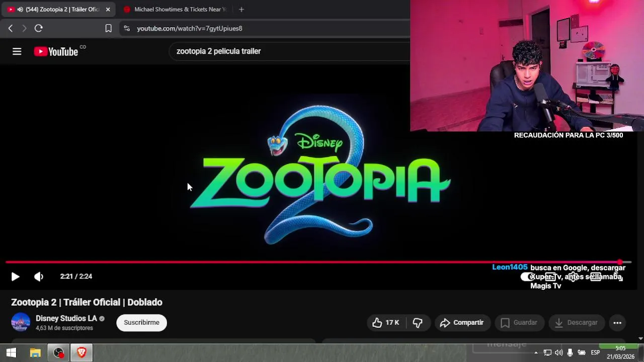Open the taskbar clock and date
644x362 pixels.
[620, 352]
